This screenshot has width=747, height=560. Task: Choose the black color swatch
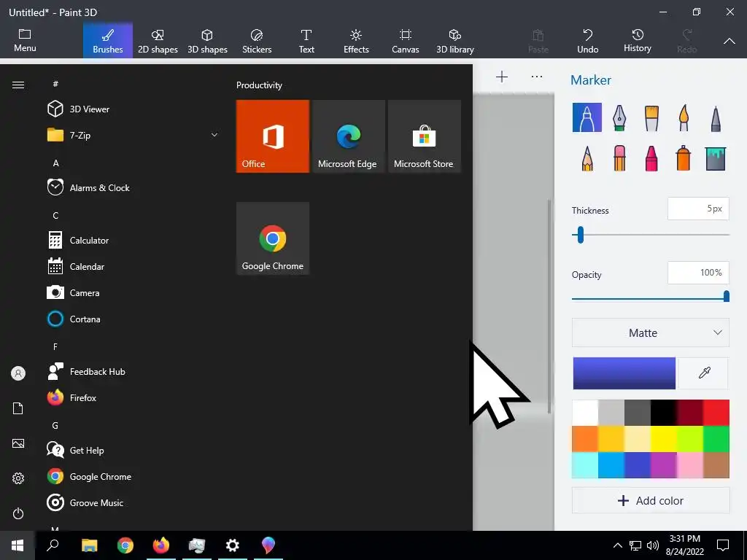click(664, 413)
